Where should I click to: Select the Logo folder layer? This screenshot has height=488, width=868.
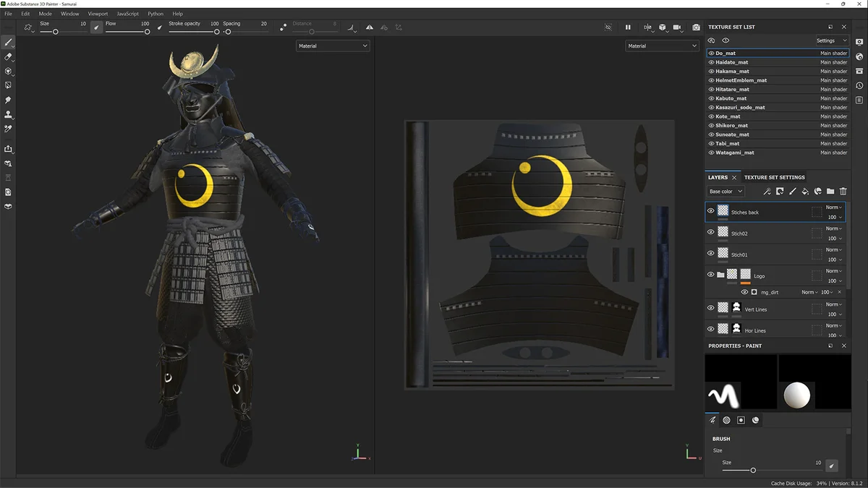click(x=759, y=275)
